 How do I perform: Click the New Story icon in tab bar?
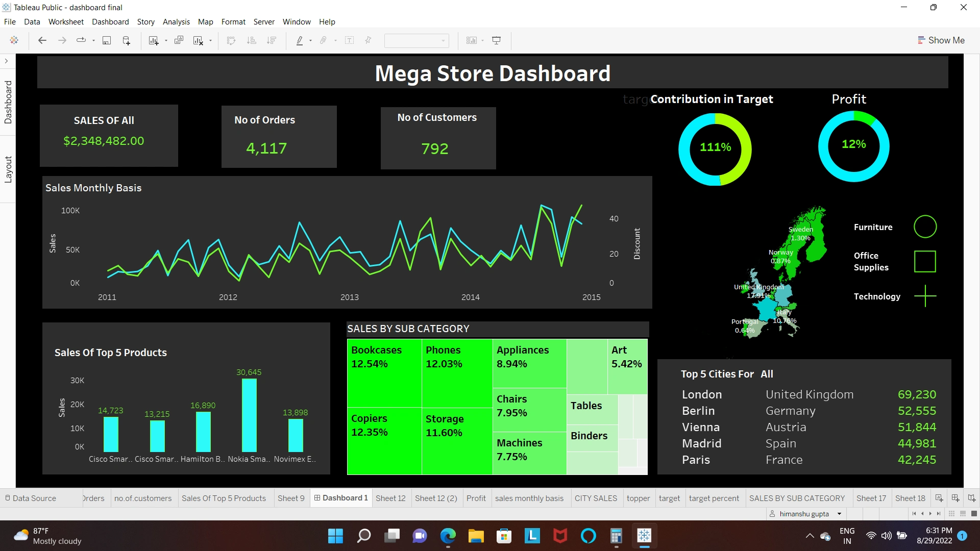click(971, 498)
